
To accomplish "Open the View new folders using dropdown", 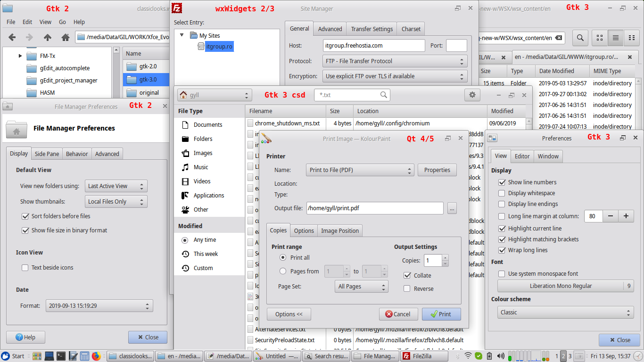I will [116, 186].
